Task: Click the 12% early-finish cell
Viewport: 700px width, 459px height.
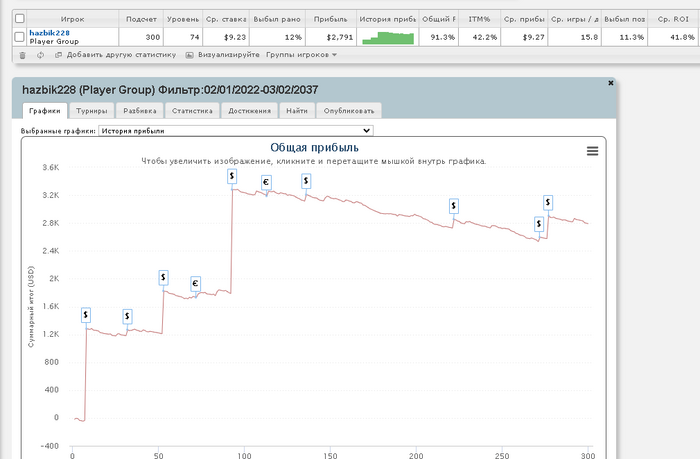Action: point(277,37)
